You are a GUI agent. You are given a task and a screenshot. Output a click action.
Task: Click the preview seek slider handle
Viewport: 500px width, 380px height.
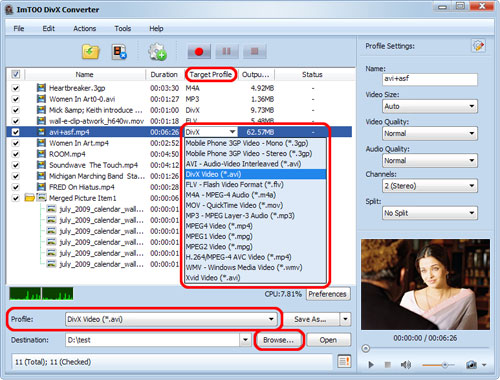(366, 349)
